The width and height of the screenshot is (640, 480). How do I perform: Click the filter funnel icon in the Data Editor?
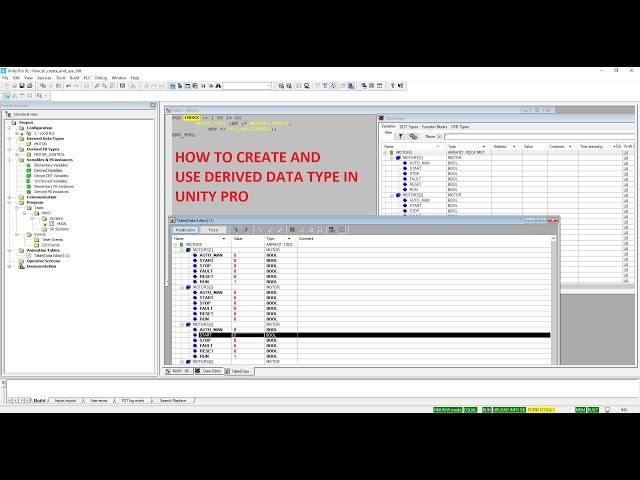(400, 136)
